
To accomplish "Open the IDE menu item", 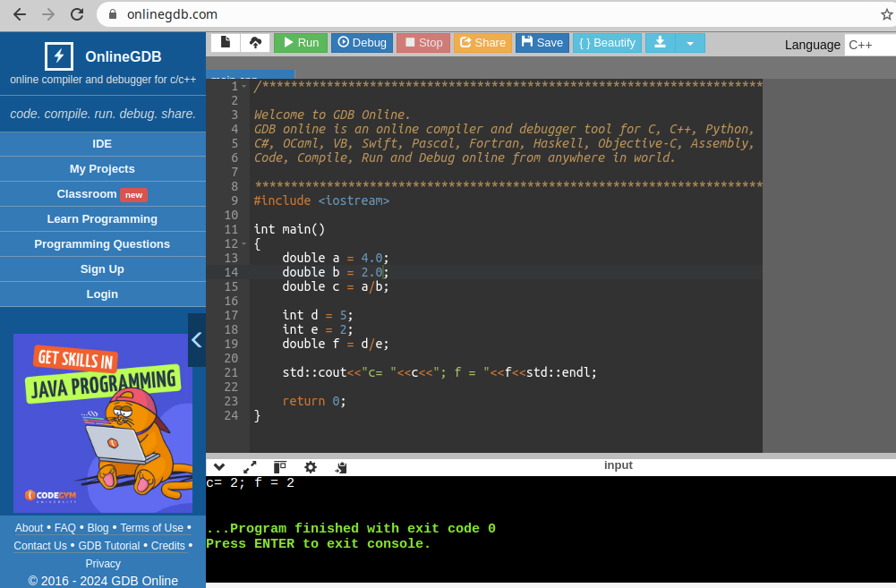I will pyautogui.click(x=102, y=144).
